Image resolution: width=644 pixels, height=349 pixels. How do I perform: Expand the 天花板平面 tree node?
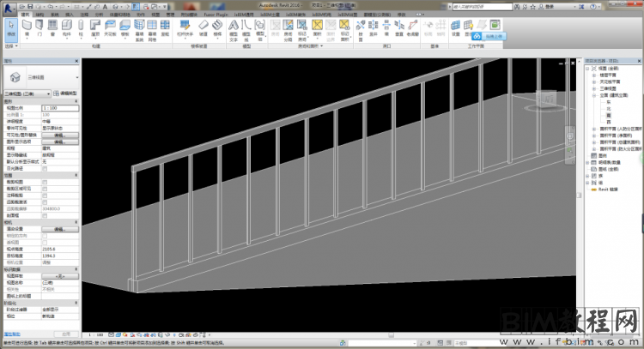pyautogui.click(x=594, y=82)
